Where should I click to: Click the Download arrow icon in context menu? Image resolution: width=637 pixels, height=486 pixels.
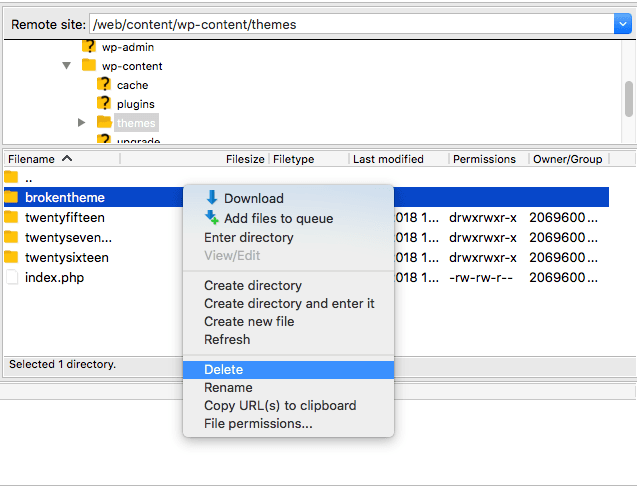tap(212, 197)
